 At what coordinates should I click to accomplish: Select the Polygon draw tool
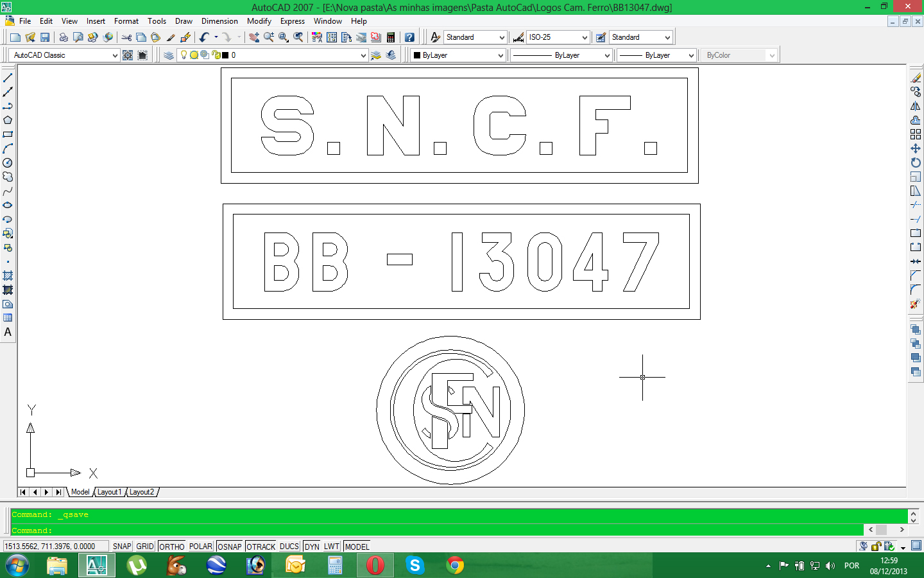point(8,120)
